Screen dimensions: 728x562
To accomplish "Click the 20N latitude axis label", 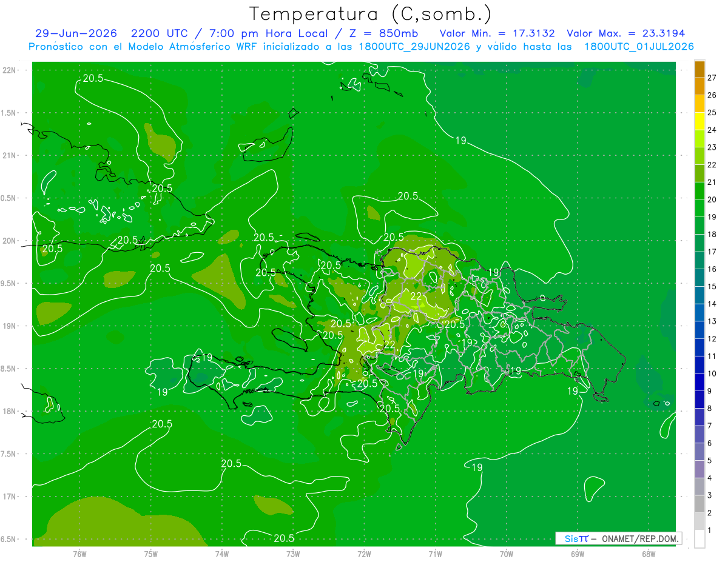I will (10, 241).
